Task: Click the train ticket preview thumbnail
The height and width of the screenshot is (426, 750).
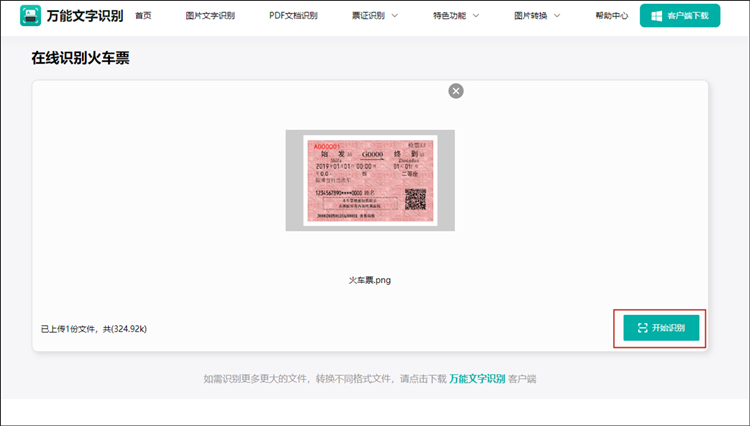Action: point(370,180)
